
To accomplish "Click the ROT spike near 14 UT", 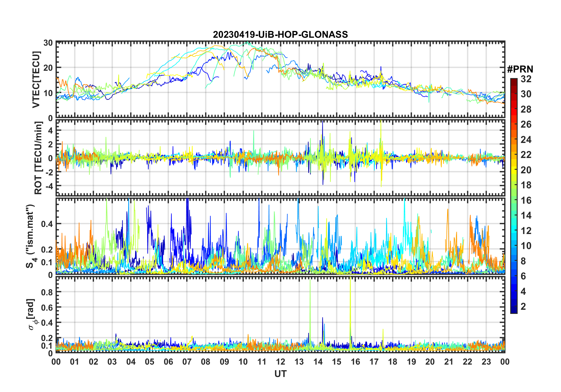I will (x=323, y=152).
